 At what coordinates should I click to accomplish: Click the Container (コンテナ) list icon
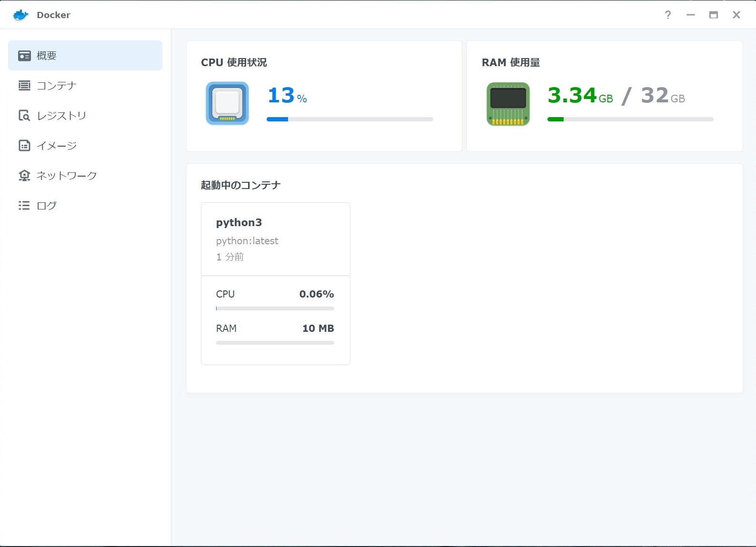(x=24, y=86)
